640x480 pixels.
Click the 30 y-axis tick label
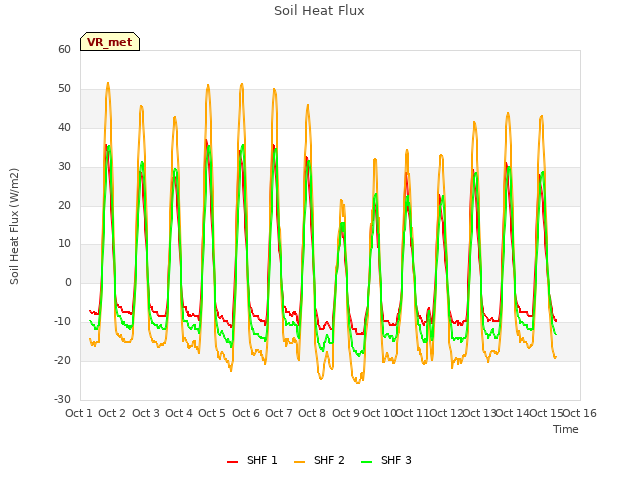[64, 167]
